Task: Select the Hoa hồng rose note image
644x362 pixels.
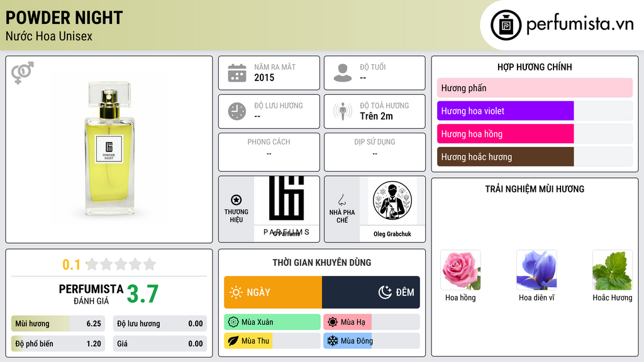Action: click(460, 270)
